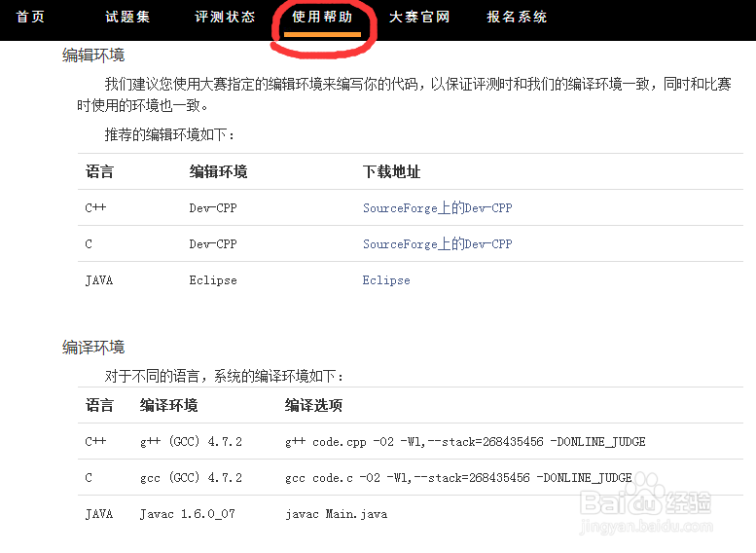Click the Dev-CPP cell in C row
The height and width of the screenshot is (553, 756).
pos(213,244)
